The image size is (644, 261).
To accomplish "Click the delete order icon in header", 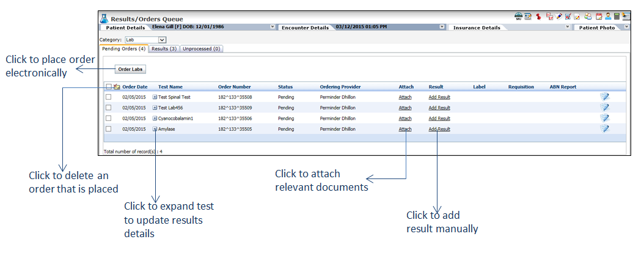I will point(116,87).
